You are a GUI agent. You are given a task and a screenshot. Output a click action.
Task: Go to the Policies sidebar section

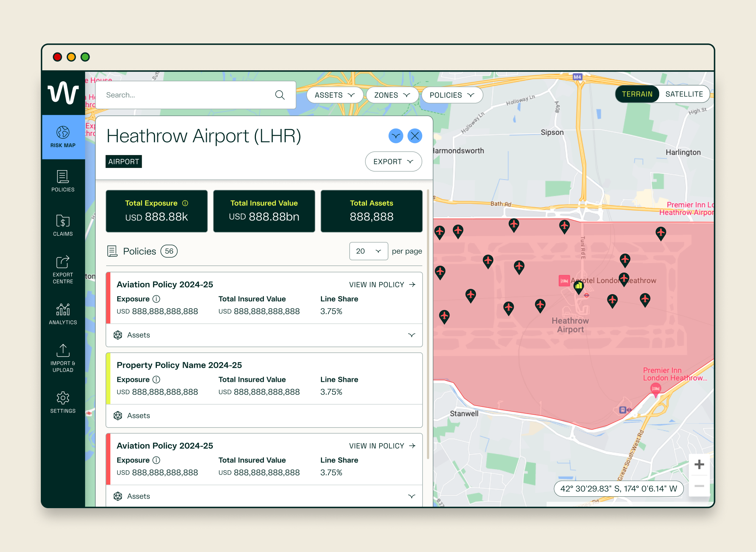(63, 181)
